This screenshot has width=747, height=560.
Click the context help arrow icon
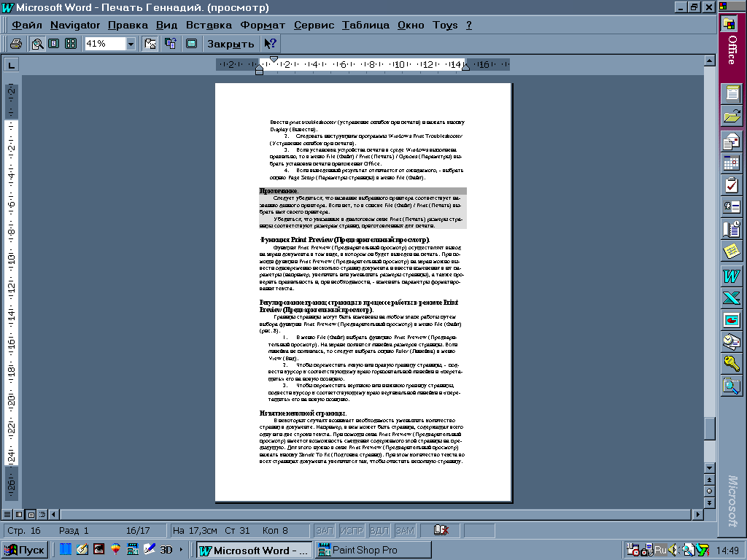pyautogui.click(x=270, y=44)
